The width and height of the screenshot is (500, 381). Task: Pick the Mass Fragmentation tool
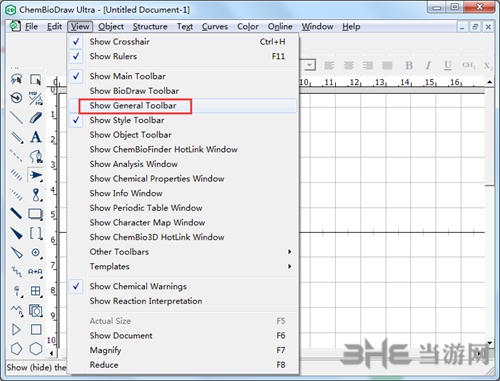pyautogui.click(x=35, y=98)
